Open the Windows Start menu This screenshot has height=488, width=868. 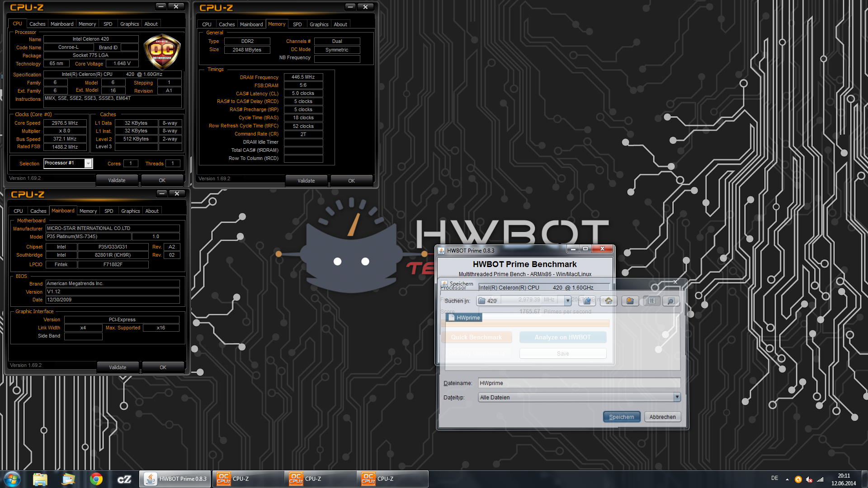pyautogui.click(x=12, y=479)
